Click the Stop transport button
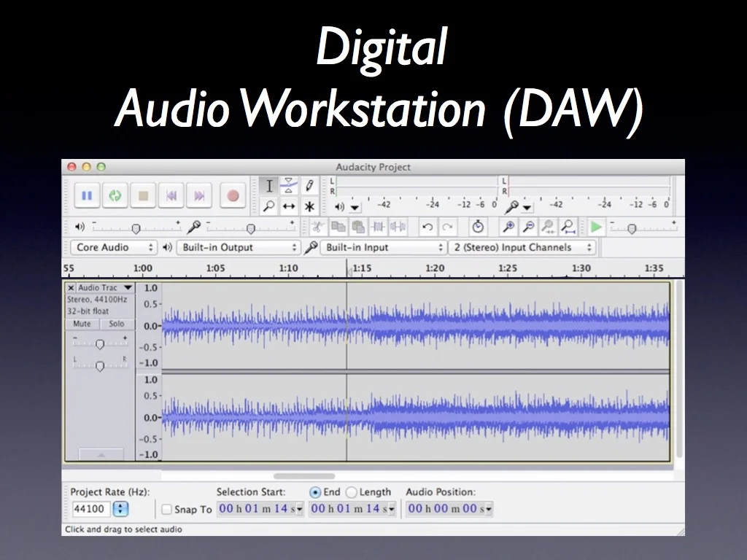Viewport: 747px width, 560px height. [x=143, y=195]
